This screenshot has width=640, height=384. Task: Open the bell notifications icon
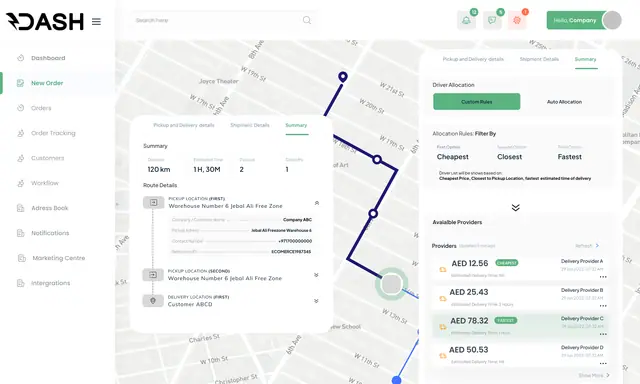click(x=466, y=20)
